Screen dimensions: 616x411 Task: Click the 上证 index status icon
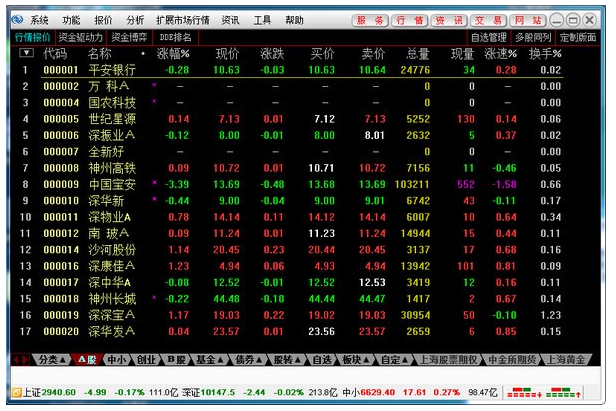pos(16,393)
